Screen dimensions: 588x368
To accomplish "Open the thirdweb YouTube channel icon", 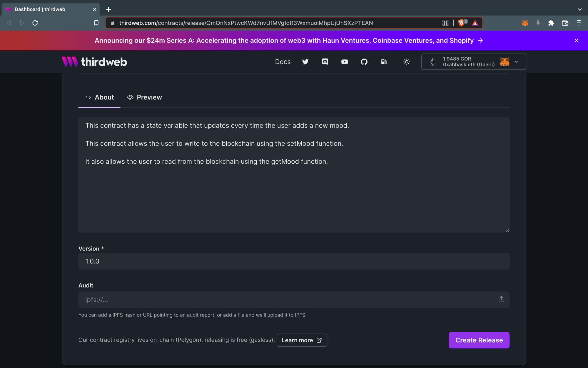I will tap(344, 62).
